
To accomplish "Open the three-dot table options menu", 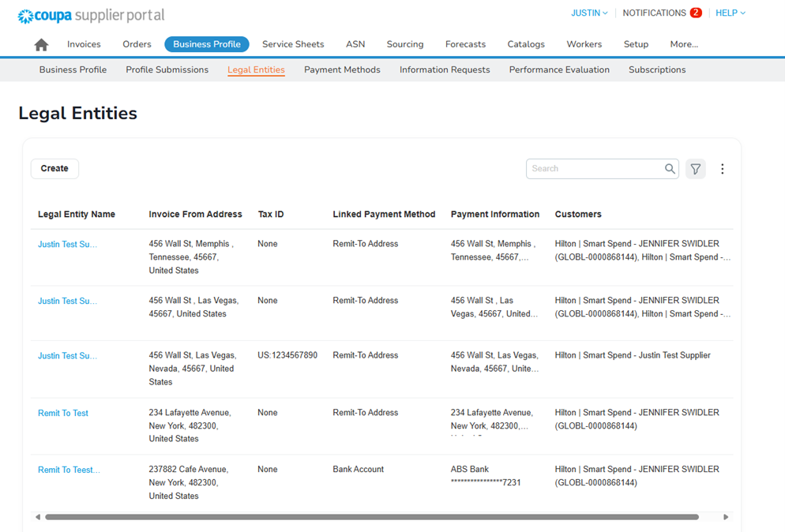I will tap(722, 169).
